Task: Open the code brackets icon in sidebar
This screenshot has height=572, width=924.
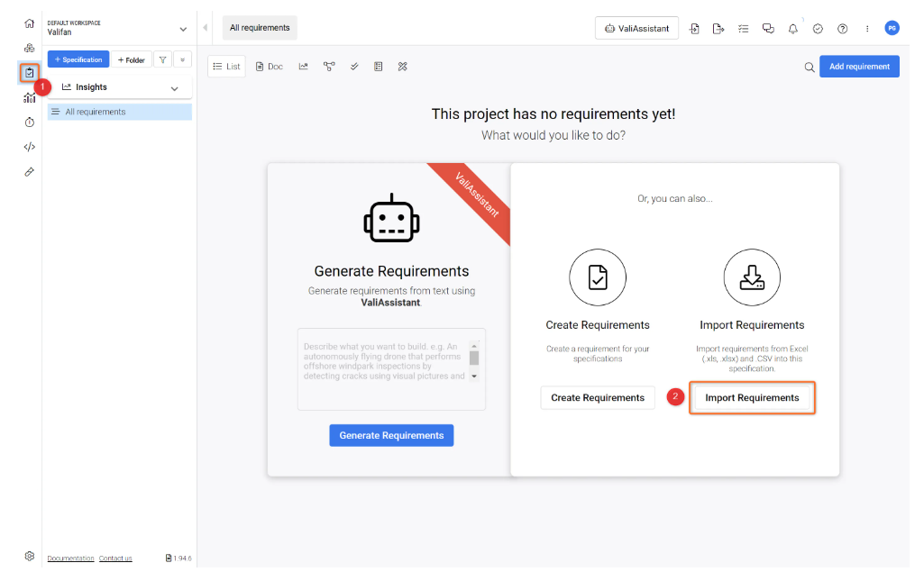Action: pyautogui.click(x=29, y=147)
